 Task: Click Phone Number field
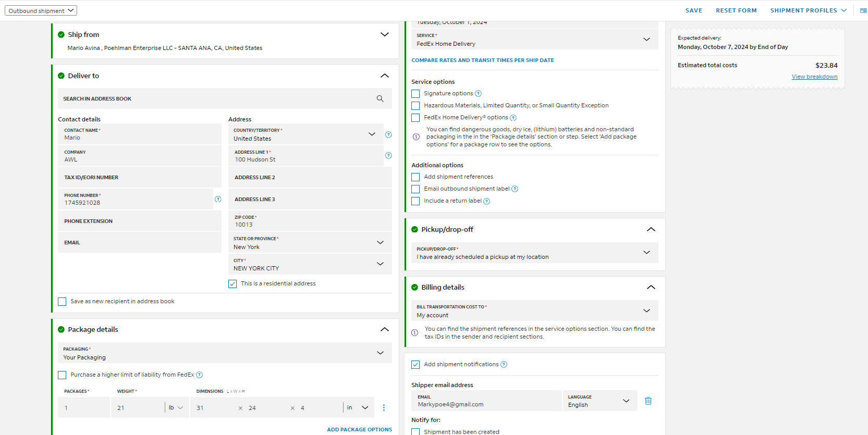tap(136, 199)
